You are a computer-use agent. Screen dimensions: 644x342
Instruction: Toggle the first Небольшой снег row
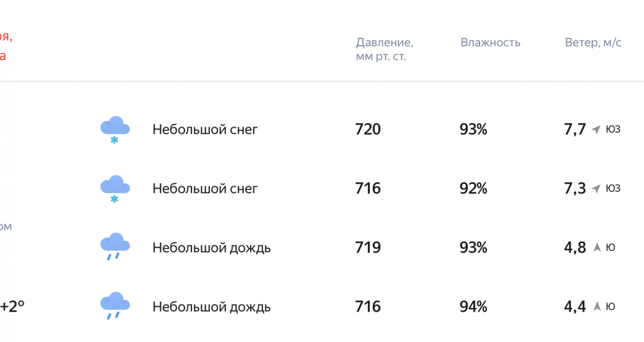click(205, 129)
